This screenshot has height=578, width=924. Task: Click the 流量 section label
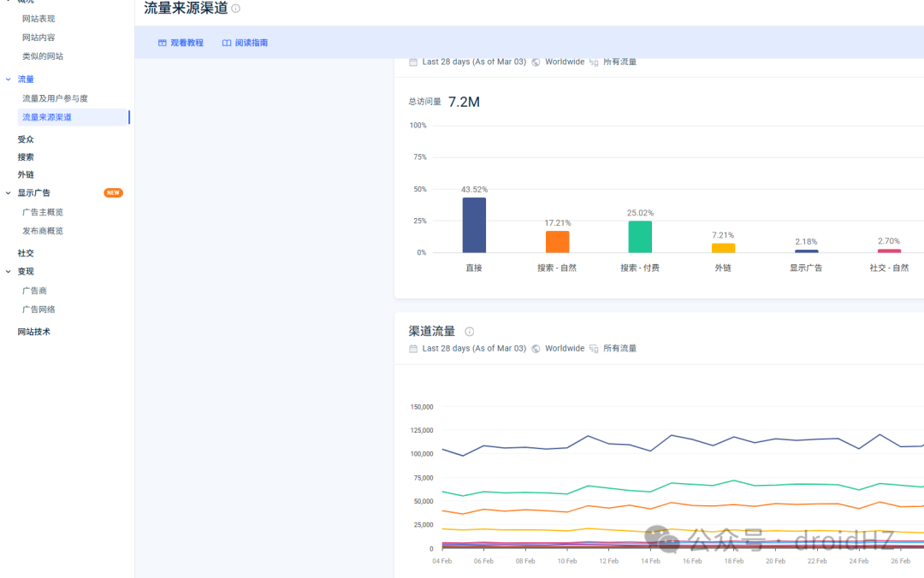26,79
